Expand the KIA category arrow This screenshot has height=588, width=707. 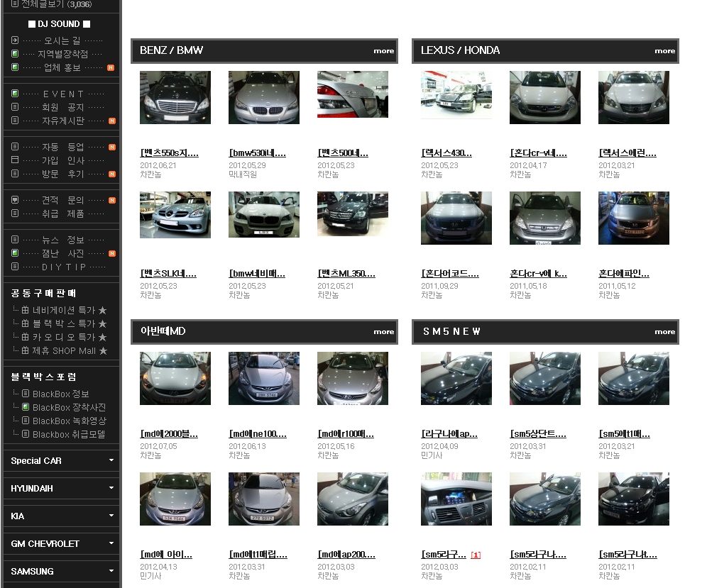click(111, 516)
